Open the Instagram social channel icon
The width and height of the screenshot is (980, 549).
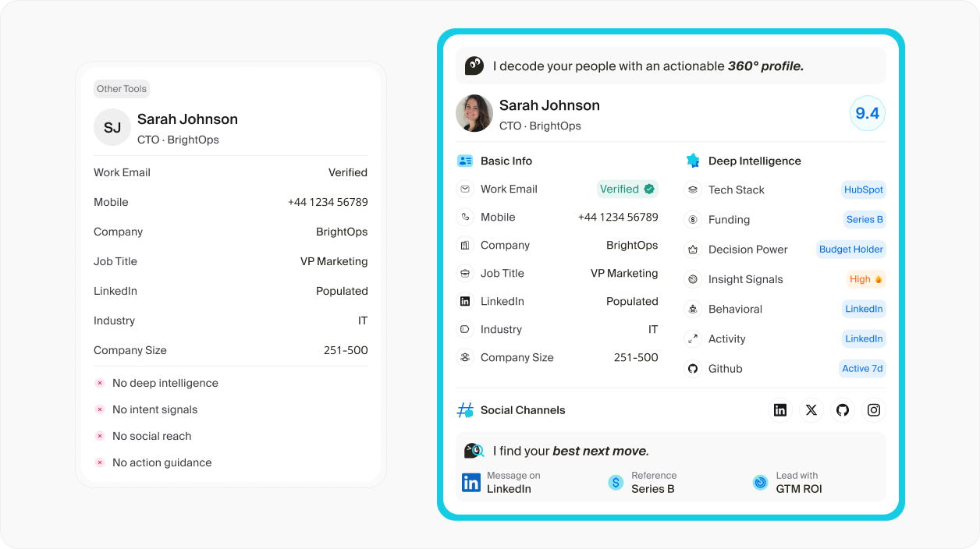pos(874,410)
